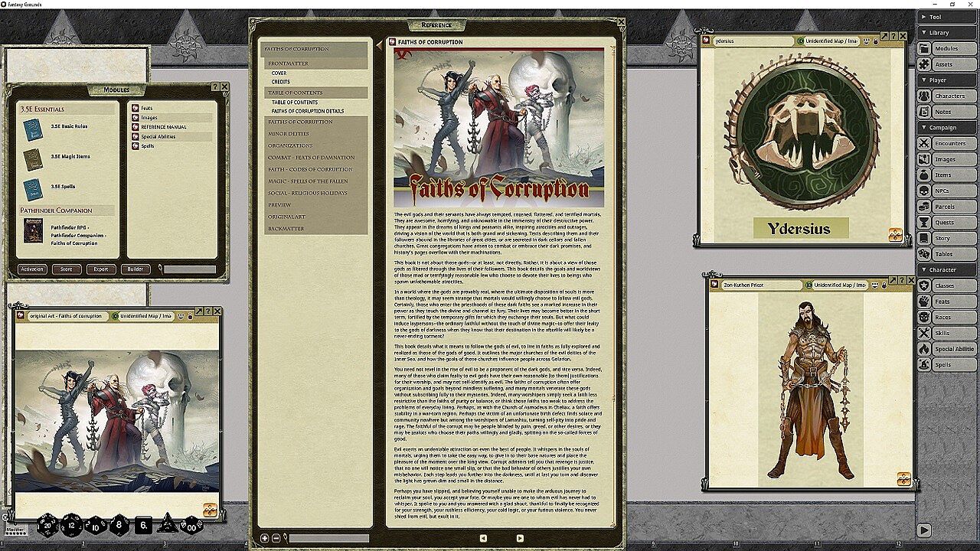Toggle the lock icon on Ydersius image window
The image size is (980, 551).
pyautogui.click(x=876, y=41)
